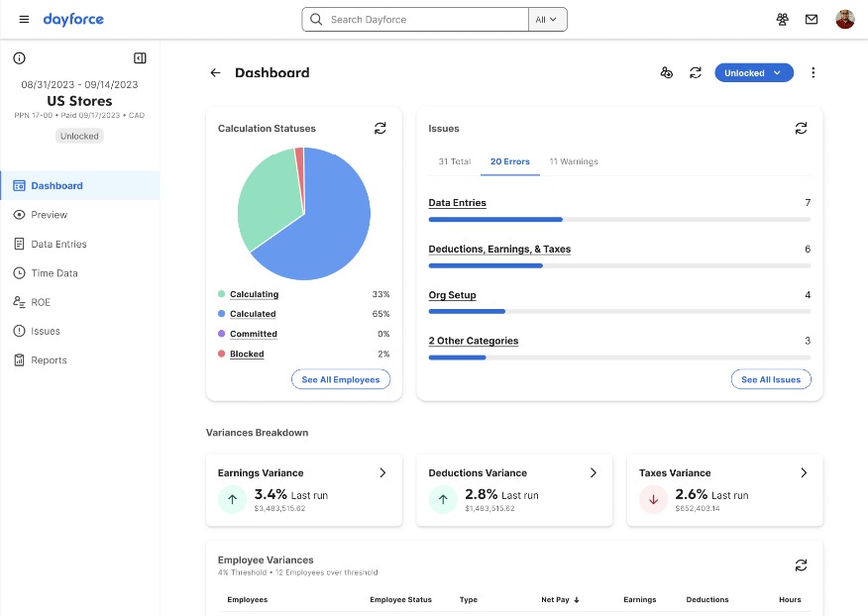The image size is (868, 616).
Task: Click the See All Issues button
Action: pyautogui.click(x=771, y=378)
